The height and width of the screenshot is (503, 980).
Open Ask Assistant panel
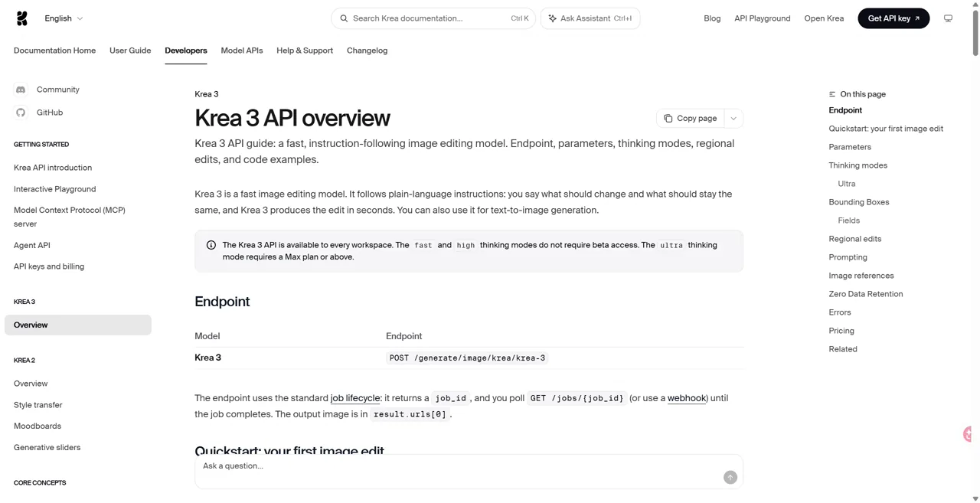pos(590,18)
